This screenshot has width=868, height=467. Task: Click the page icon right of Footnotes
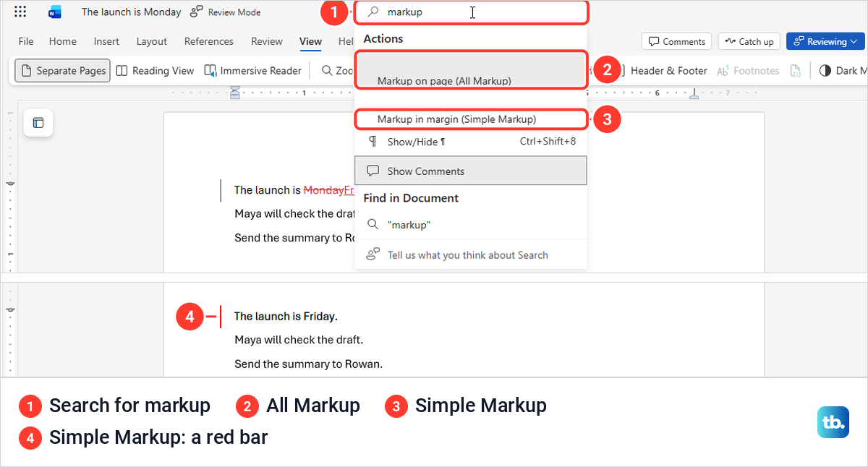796,71
